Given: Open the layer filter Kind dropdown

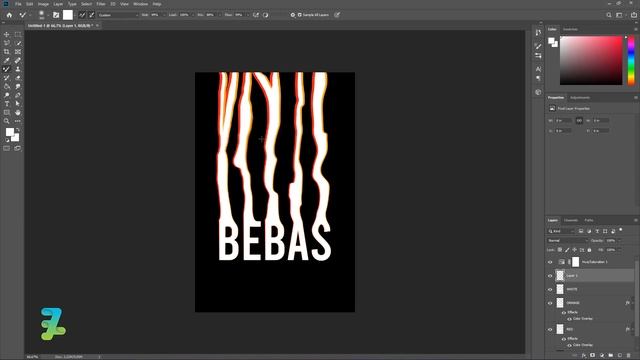Looking at the screenshot, I should tap(561, 231).
